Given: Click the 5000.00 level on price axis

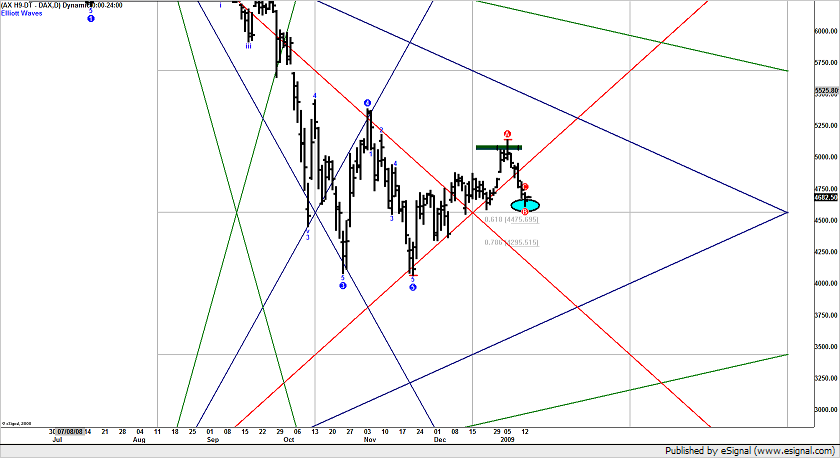Looking at the screenshot, I should point(826,157).
